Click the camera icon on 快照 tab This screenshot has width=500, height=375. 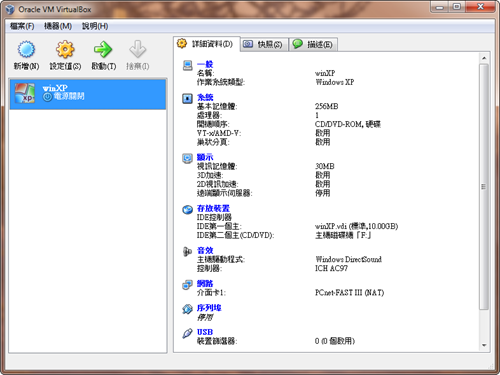tap(248, 44)
